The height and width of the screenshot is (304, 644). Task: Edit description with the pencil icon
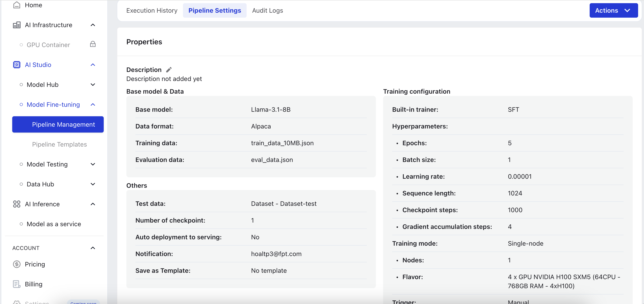(169, 70)
